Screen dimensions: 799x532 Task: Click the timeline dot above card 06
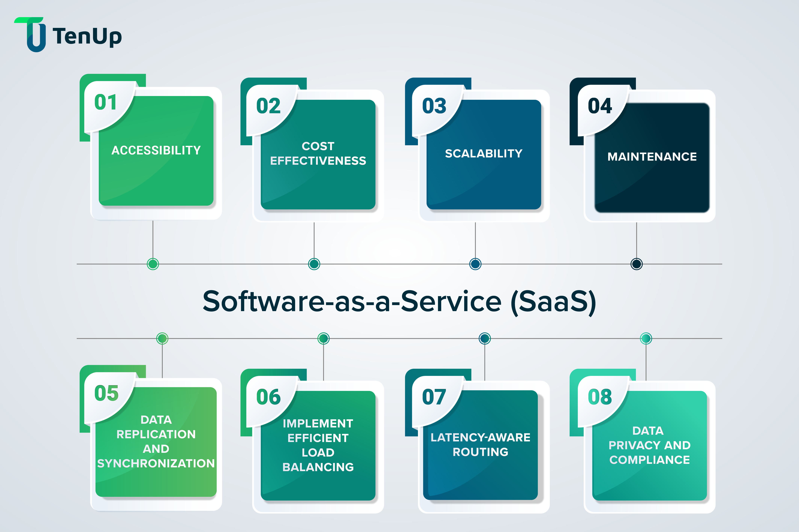pyautogui.click(x=323, y=338)
